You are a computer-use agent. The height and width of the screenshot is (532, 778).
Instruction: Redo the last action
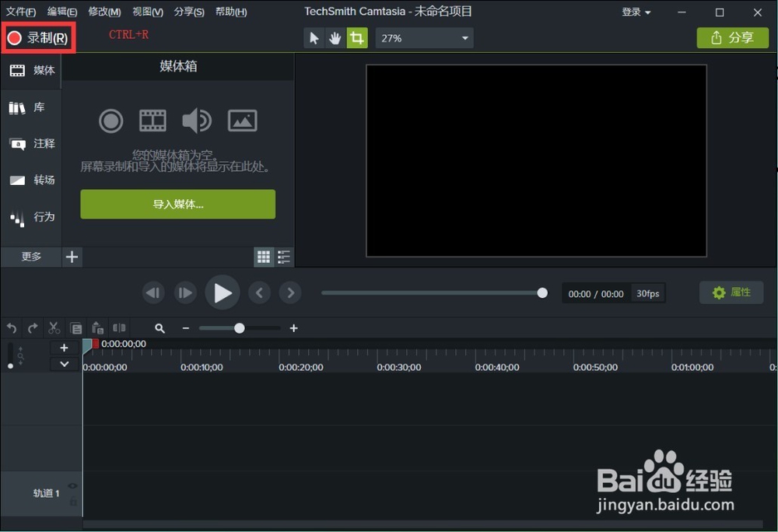click(x=33, y=328)
